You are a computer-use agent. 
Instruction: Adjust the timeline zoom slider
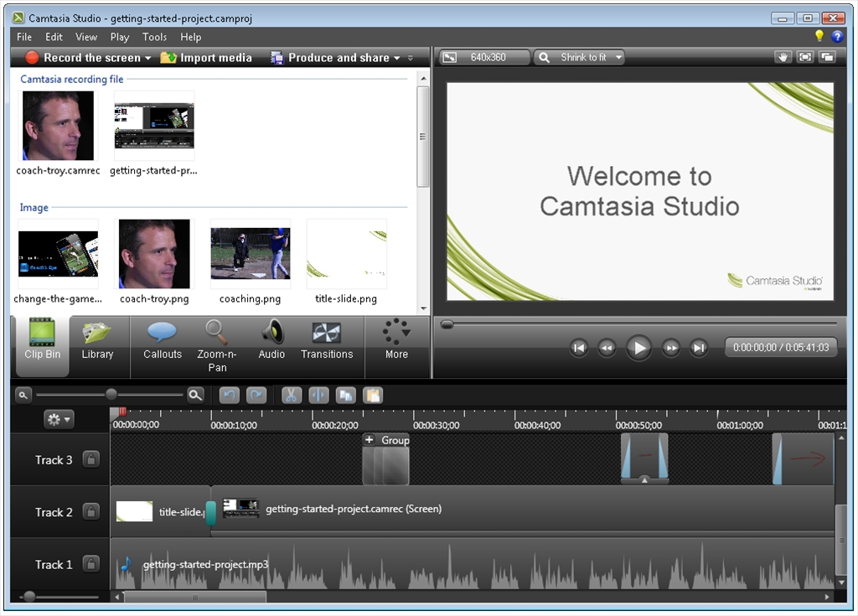113,395
